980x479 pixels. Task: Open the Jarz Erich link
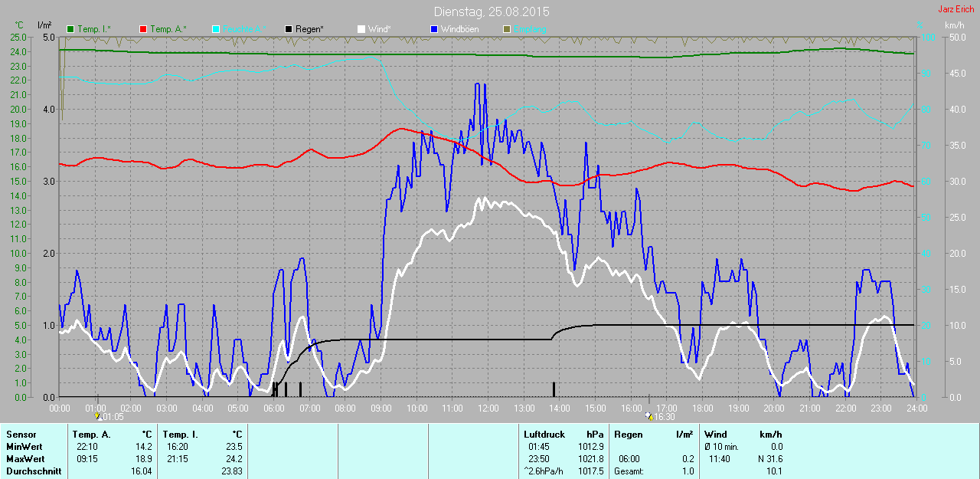957,9
